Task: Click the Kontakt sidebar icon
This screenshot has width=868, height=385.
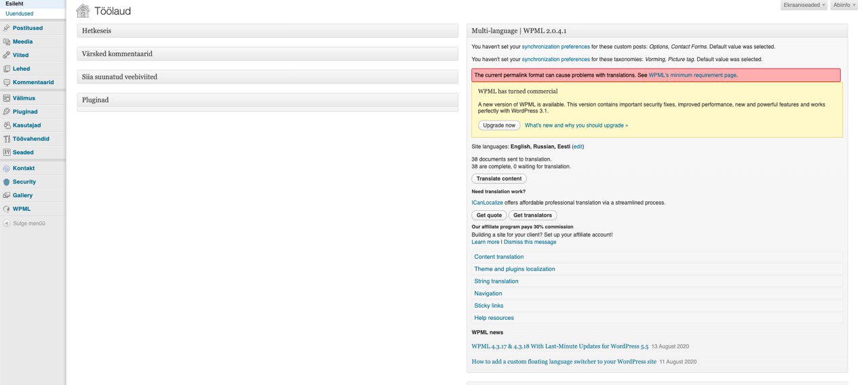Action: tap(6, 167)
